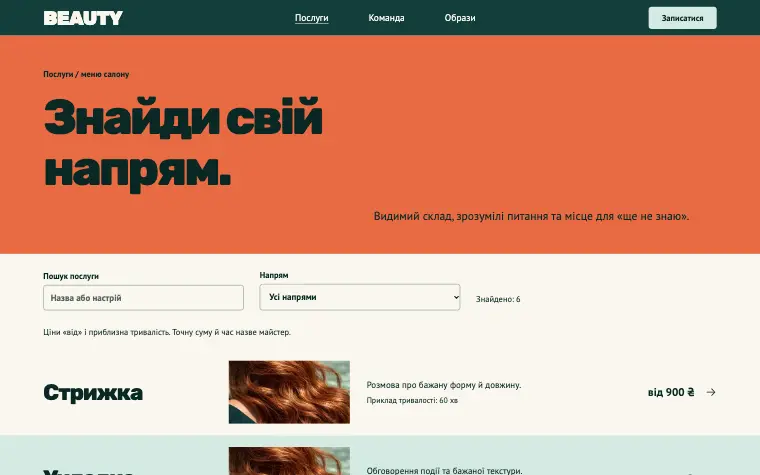760x475 pixels.
Task: Click the BEAUTY logo
Action: (83, 18)
